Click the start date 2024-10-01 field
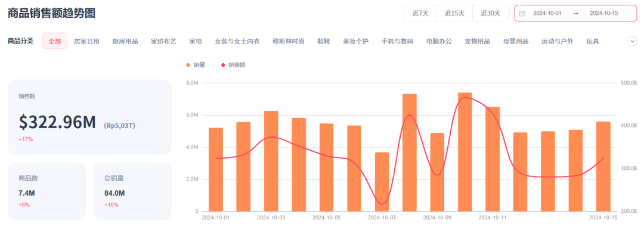Viewport: 644px width, 232px height. [547, 13]
